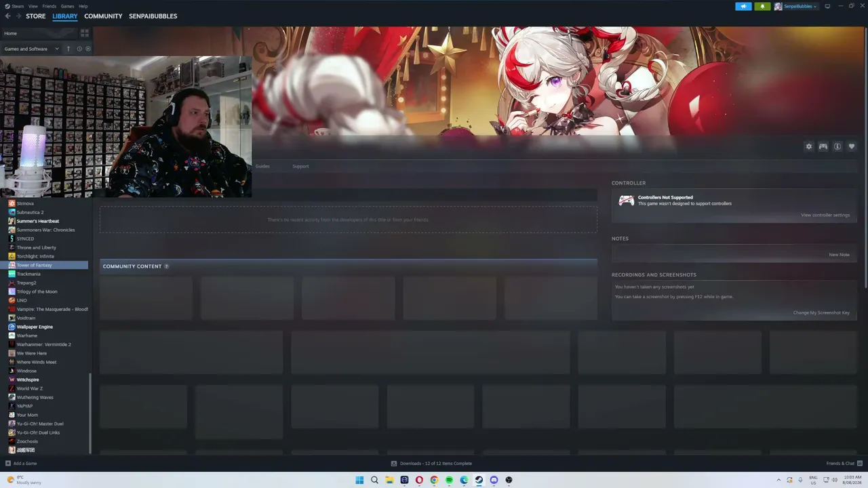868x488 pixels.
Task: Add game to favorites with heart icon
Action: pyautogui.click(x=852, y=146)
